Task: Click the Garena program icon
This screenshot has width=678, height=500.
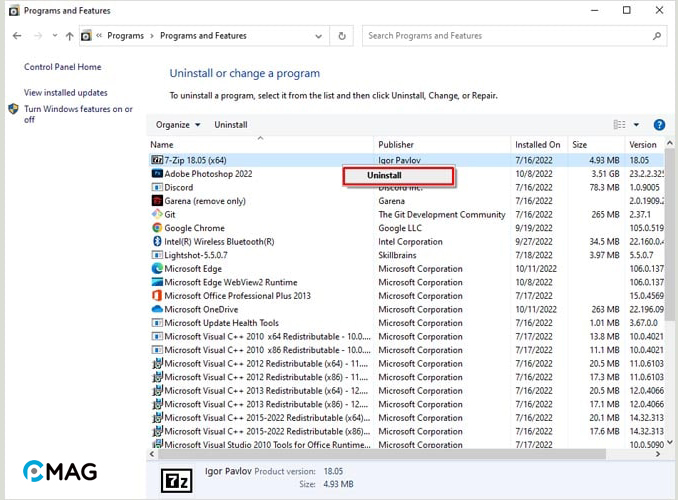Action: pyautogui.click(x=157, y=201)
